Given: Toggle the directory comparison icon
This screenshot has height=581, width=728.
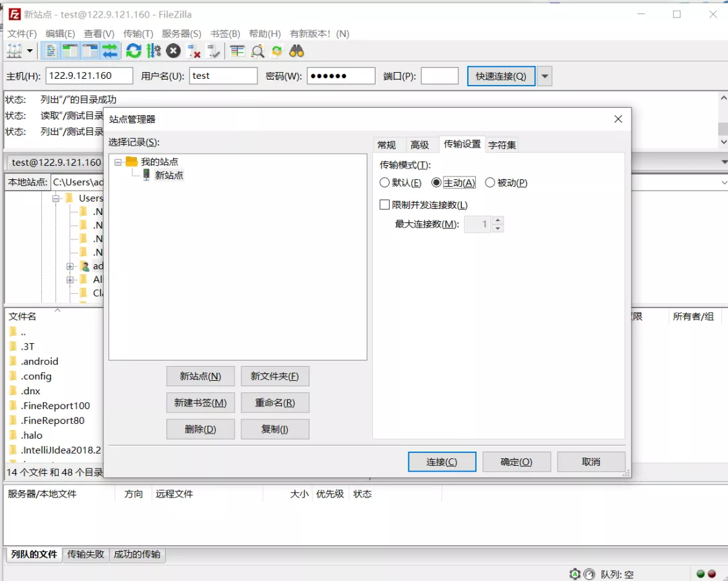Looking at the screenshot, I should tap(257, 51).
